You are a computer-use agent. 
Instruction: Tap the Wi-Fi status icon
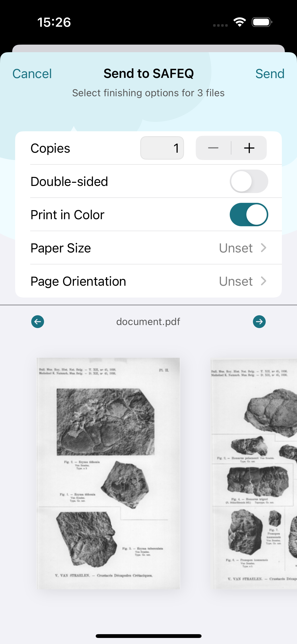tap(240, 22)
